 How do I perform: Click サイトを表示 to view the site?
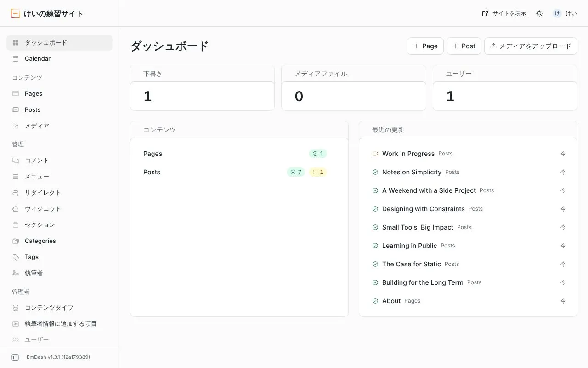pyautogui.click(x=504, y=13)
